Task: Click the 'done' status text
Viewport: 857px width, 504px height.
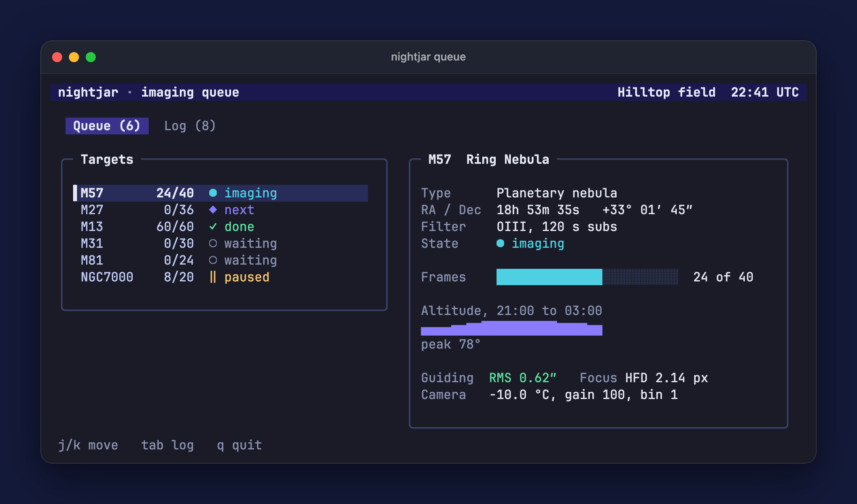Action: [239, 227]
